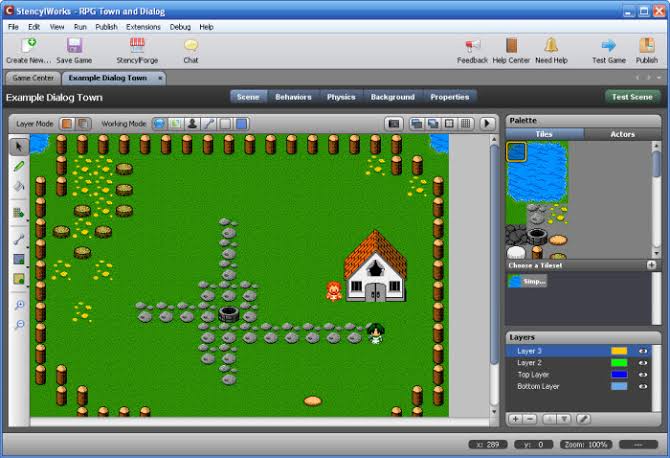This screenshot has width=670, height=458.
Task: Click the play arrow in scene toolbar
Action: (487, 124)
